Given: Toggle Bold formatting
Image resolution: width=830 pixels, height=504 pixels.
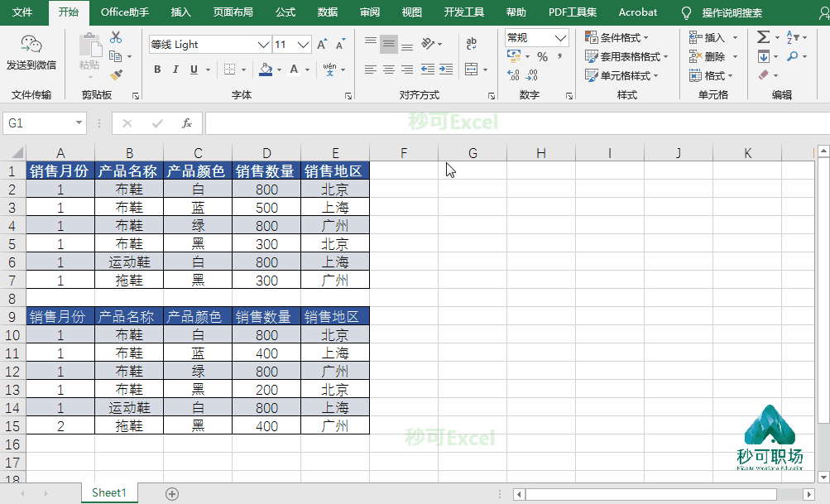Looking at the screenshot, I should pyautogui.click(x=157, y=70).
